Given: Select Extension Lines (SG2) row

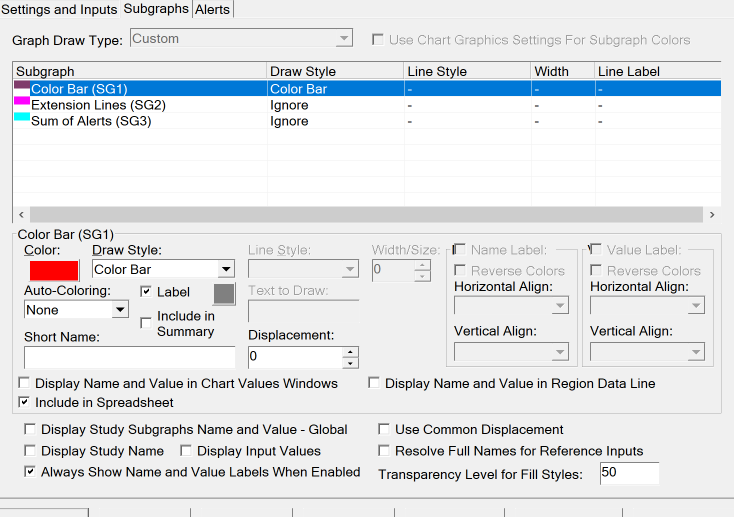Looking at the screenshot, I should tap(98, 104).
